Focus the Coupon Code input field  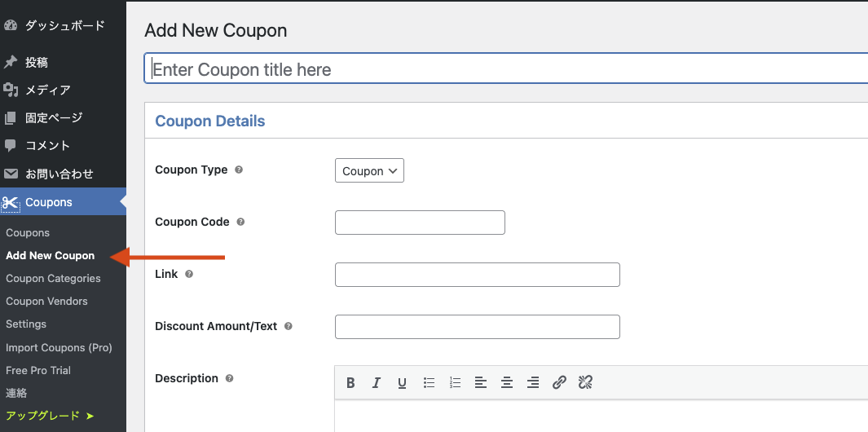[421, 223]
